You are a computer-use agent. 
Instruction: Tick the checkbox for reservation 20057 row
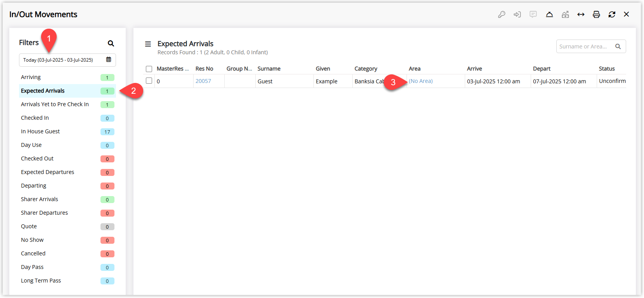pos(149,81)
